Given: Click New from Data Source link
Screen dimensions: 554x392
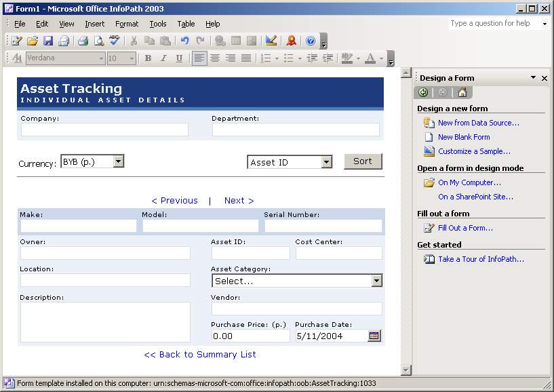Looking at the screenshot, I should [479, 123].
